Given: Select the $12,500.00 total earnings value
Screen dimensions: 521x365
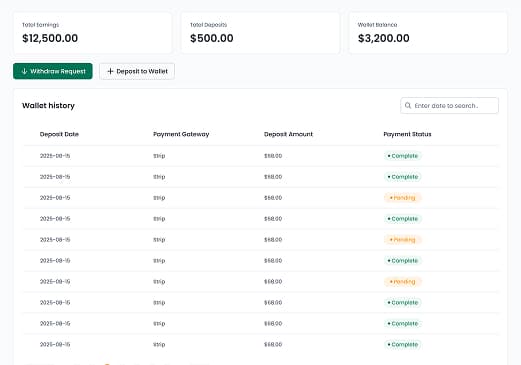Looking at the screenshot, I should 50,38.
